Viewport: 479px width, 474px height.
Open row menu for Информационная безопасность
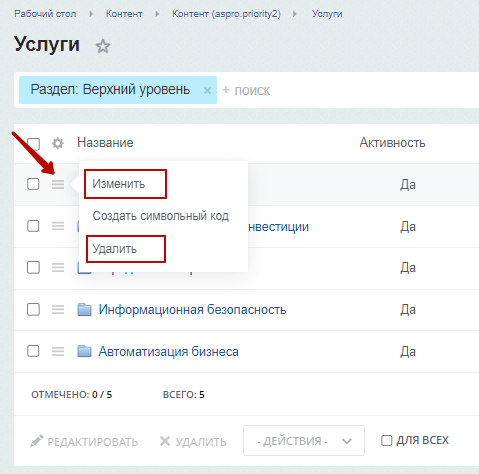click(58, 310)
